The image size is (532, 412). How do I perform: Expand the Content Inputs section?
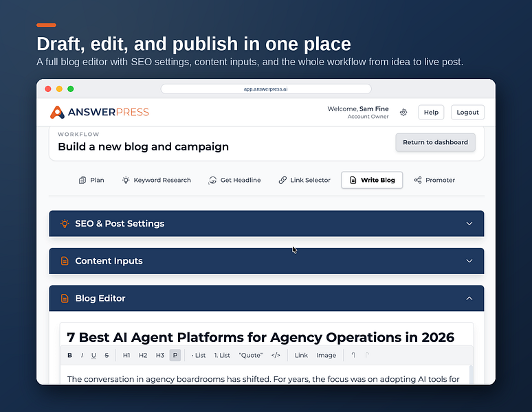tap(267, 261)
